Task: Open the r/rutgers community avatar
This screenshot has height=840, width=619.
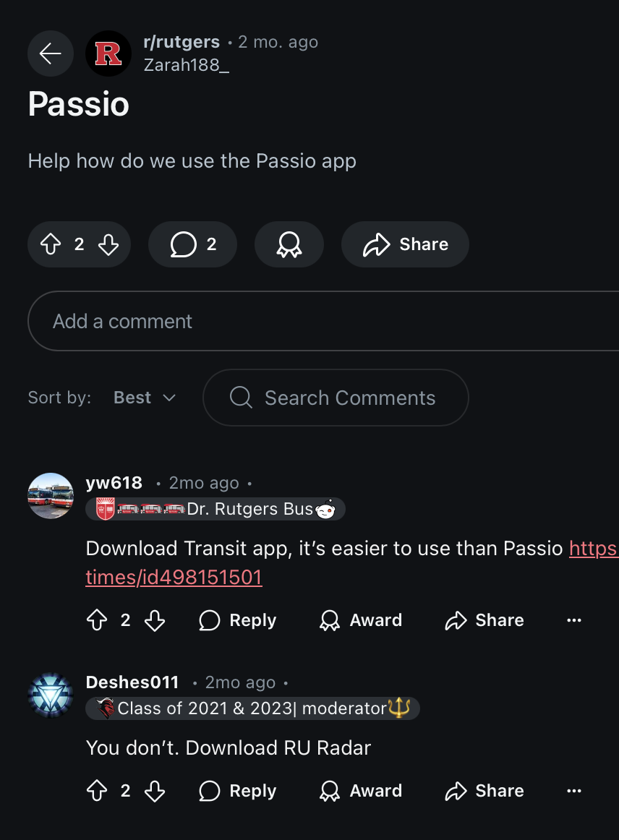Action: click(x=108, y=53)
